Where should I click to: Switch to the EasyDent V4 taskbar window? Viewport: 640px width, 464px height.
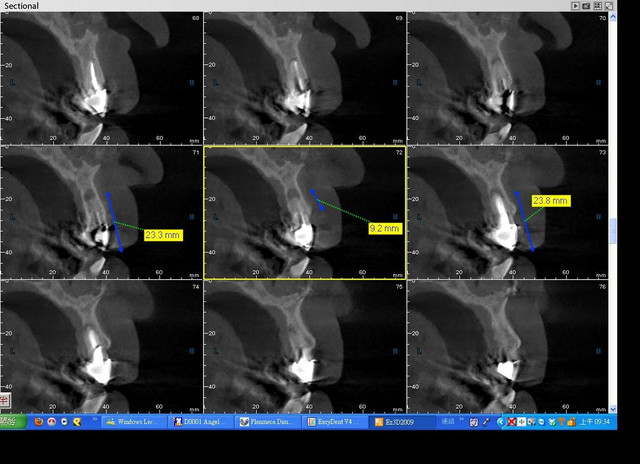(x=337, y=422)
